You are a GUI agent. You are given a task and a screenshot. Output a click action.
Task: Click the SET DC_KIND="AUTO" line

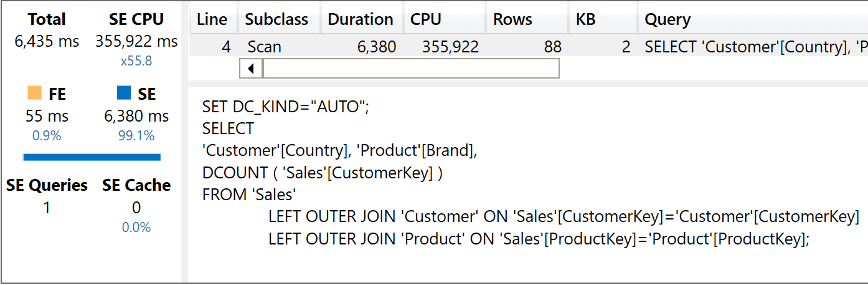[286, 107]
